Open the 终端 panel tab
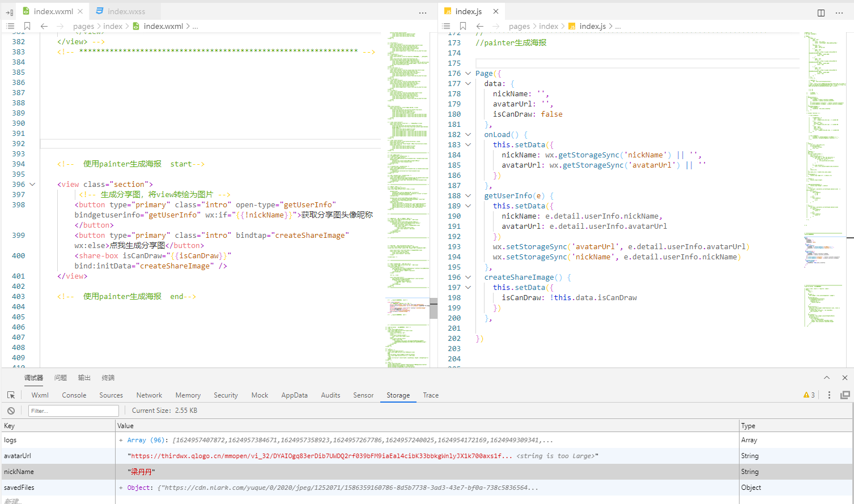Screen dimensions: 854x504 [108, 378]
